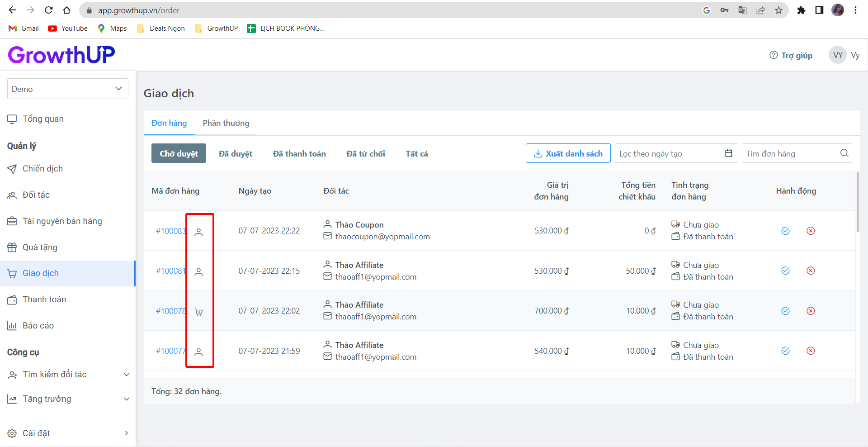Viewport: 868px width, 447px height.
Task: Click the Xuất danh sách export button
Action: (568, 153)
